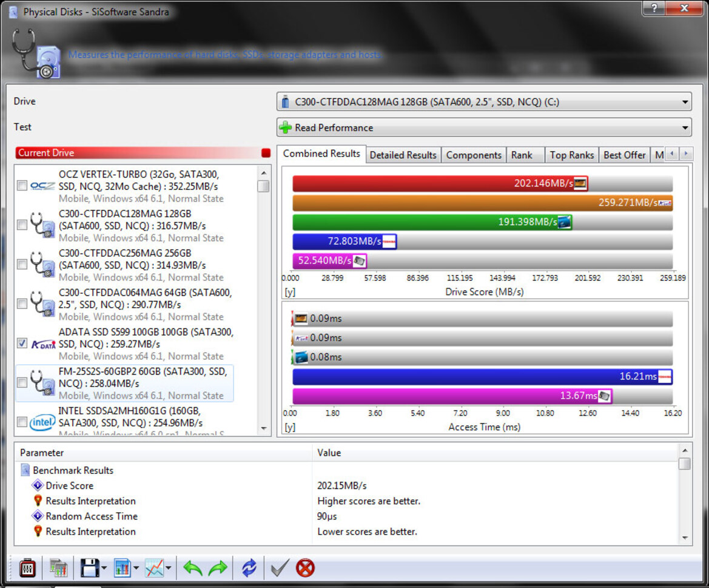Switch to the Combined Results tab
The image size is (709, 588).
[x=321, y=154]
